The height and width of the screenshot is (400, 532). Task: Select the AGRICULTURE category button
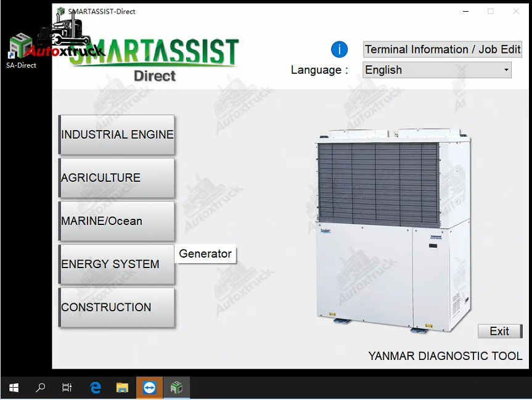(117, 178)
